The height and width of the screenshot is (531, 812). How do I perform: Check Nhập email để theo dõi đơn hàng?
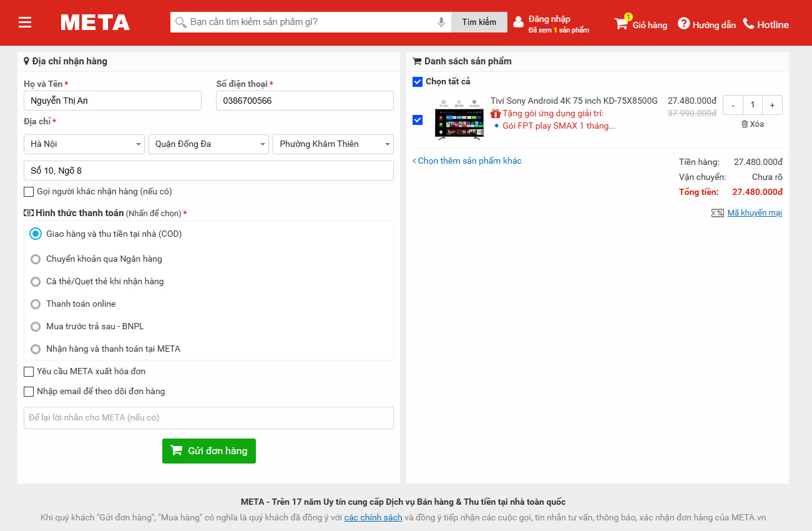point(29,392)
